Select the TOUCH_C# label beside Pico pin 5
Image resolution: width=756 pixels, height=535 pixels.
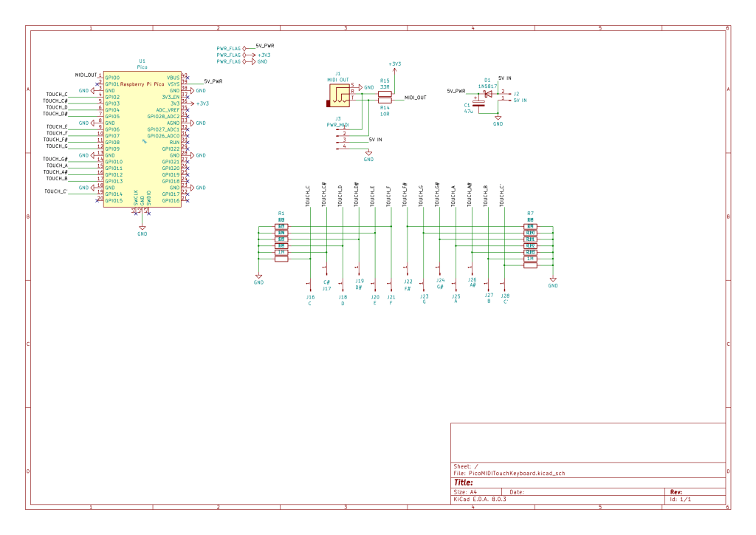point(56,100)
